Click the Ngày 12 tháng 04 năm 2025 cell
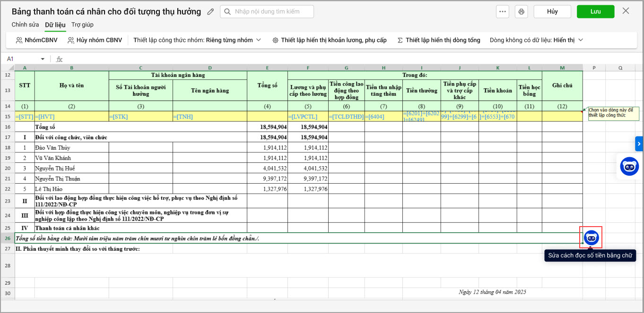Viewport: 644px width, 313px height. 492,292
